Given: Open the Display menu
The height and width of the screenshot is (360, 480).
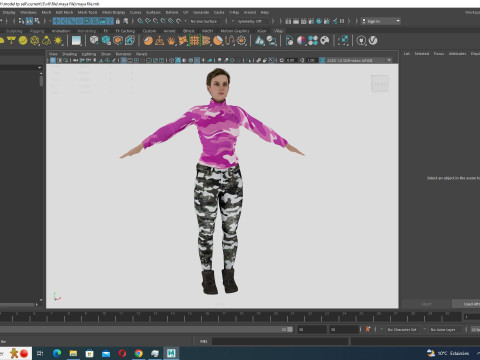Looking at the screenshot, I should 9,12.
